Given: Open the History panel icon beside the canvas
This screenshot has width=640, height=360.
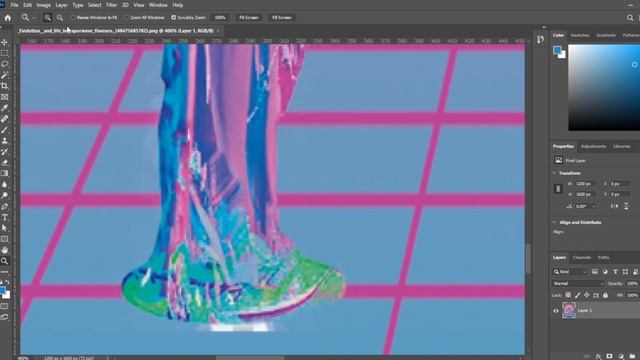Looking at the screenshot, I should (540, 39).
